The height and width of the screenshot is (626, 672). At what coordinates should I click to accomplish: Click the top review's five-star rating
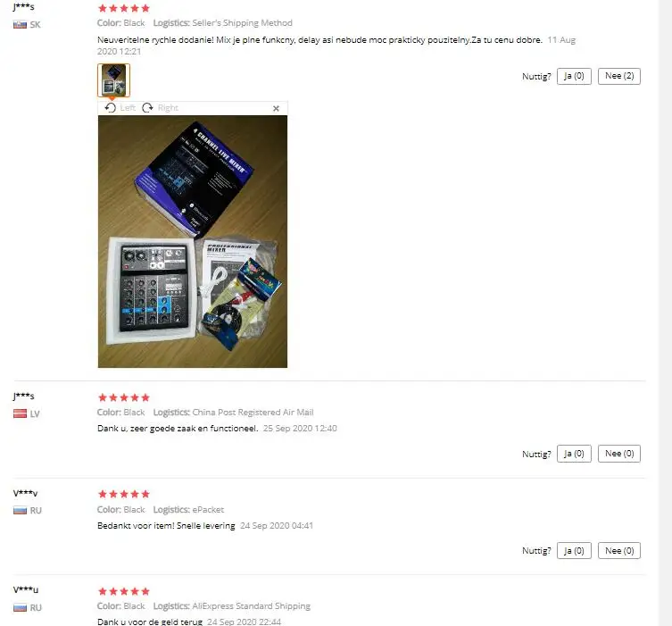(x=124, y=8)
